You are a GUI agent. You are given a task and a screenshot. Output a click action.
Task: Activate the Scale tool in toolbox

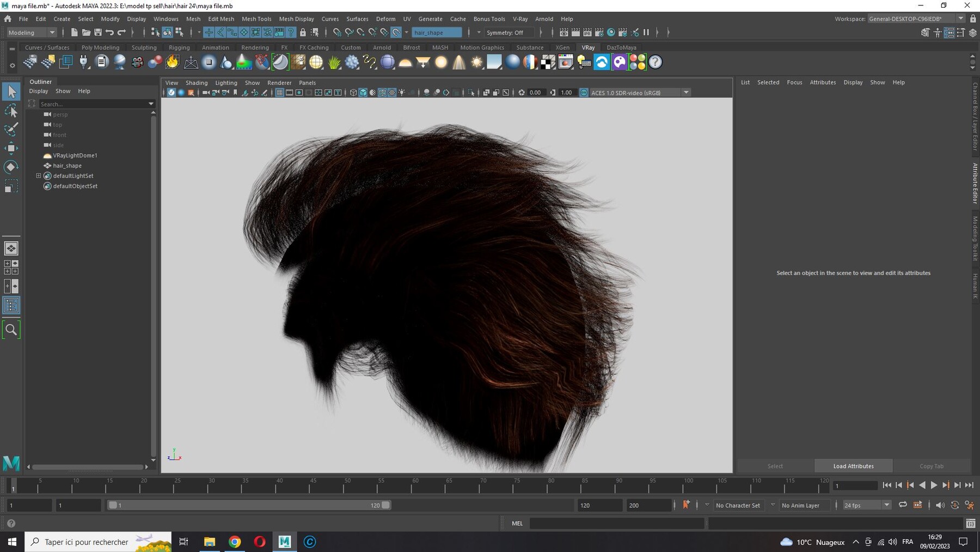(11, 187)
